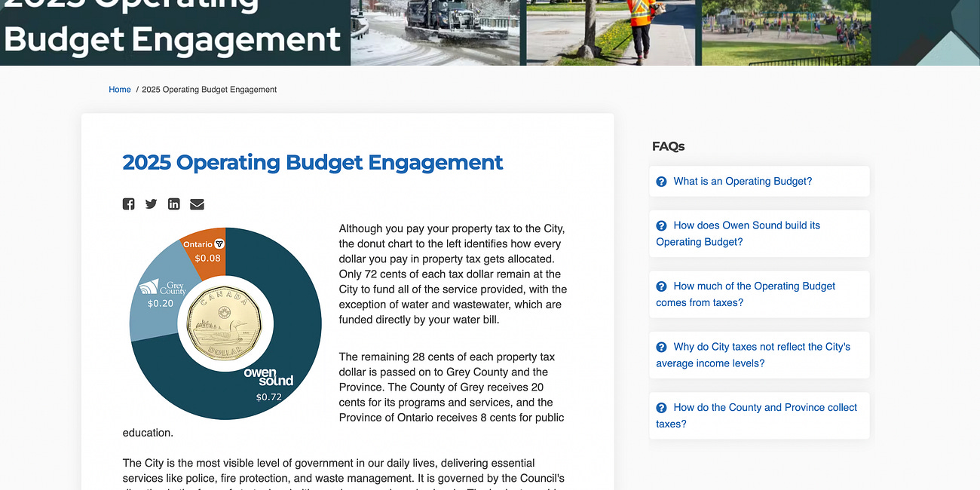This screenshot has width=980, height=490.
Task: Click the '$0.20' label in chart
Action: [x=160, y=303]
